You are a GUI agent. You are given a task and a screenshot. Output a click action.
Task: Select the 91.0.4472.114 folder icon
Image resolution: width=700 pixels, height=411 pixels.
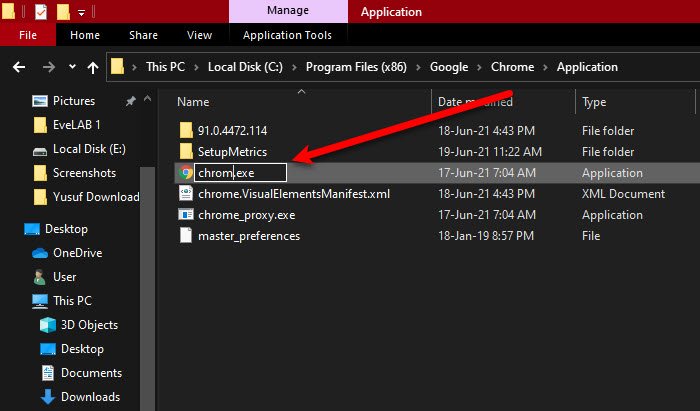(x=186, y=130)
